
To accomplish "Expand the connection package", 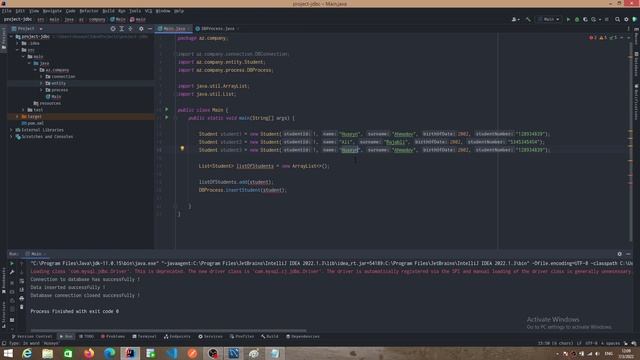I will pos(41,76).
